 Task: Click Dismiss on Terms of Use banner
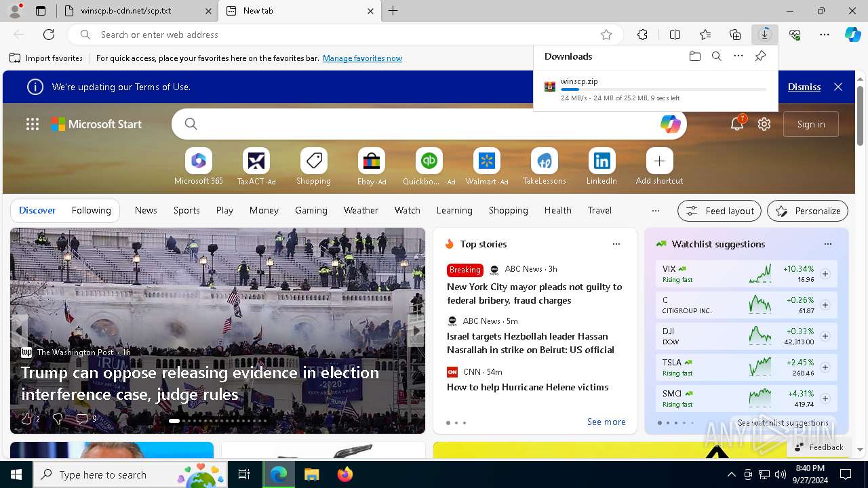point(804,87)
